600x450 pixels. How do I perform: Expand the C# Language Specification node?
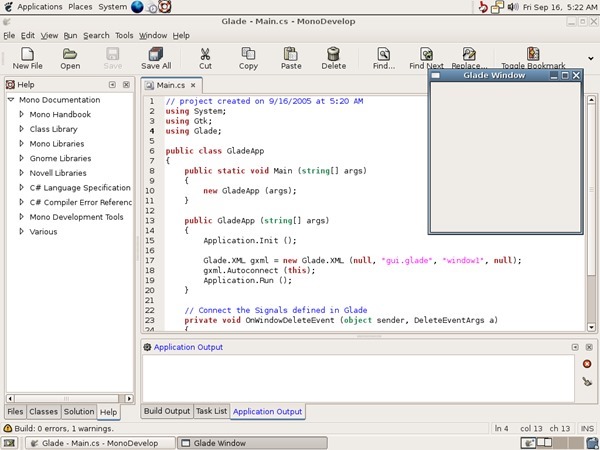21,188
